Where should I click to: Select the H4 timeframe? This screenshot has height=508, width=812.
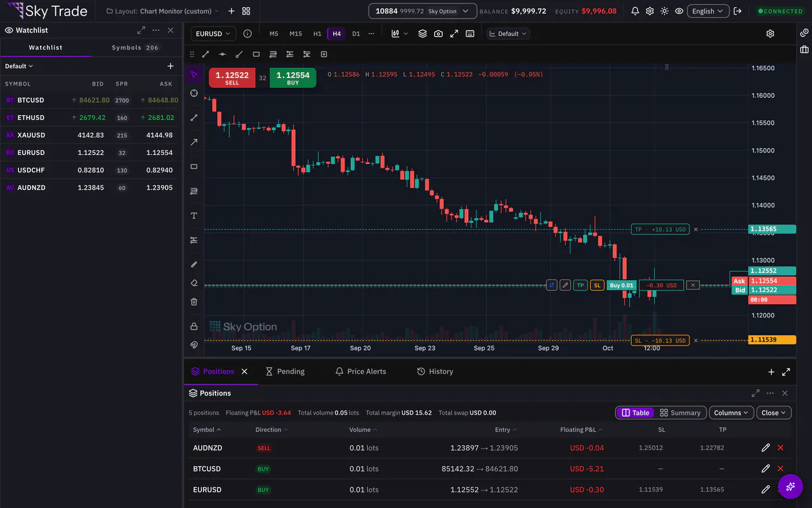point(336,34)
